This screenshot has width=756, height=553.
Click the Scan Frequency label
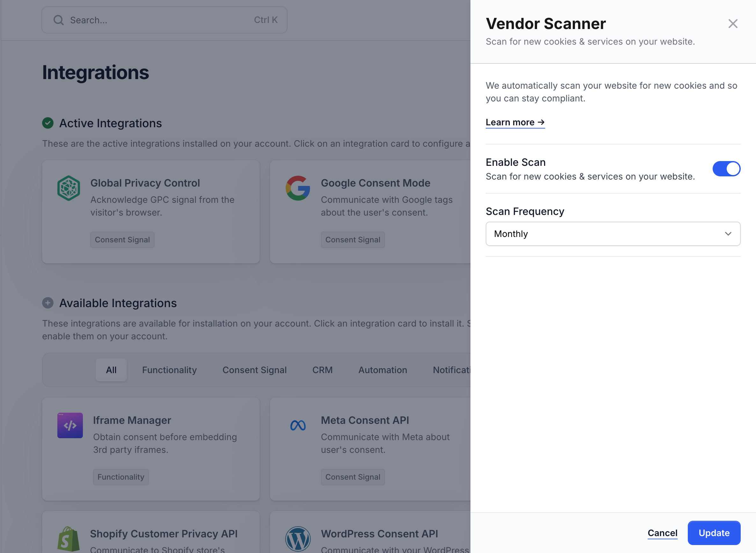(x=525, y=211)
